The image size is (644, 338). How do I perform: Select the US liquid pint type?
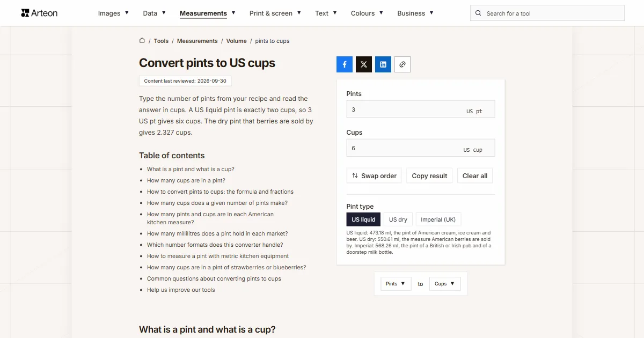pyautogui.click(x=363, y=219)
